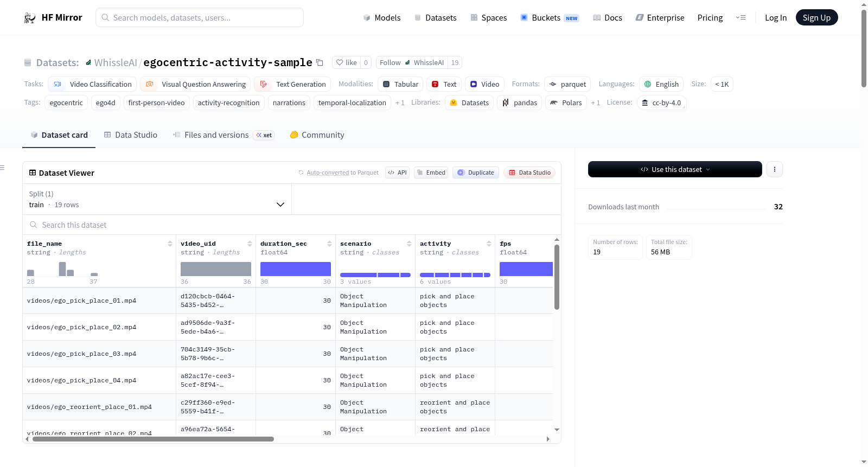Go to Datasets in top navigation
The height and width of the screenshot is (467, 868).
pyautogui.click(x=435, y=18)
